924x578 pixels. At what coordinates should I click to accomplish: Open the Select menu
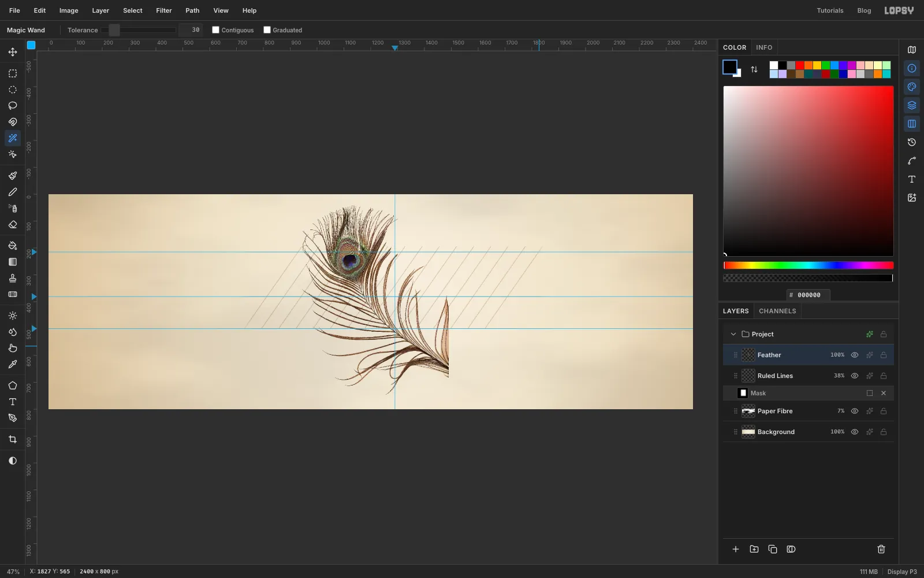coord(133,10)
